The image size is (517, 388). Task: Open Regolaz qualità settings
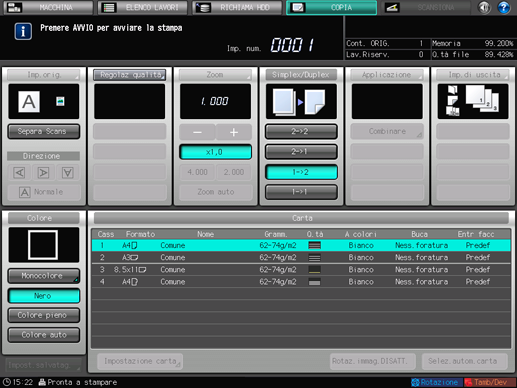click(130, 75)
